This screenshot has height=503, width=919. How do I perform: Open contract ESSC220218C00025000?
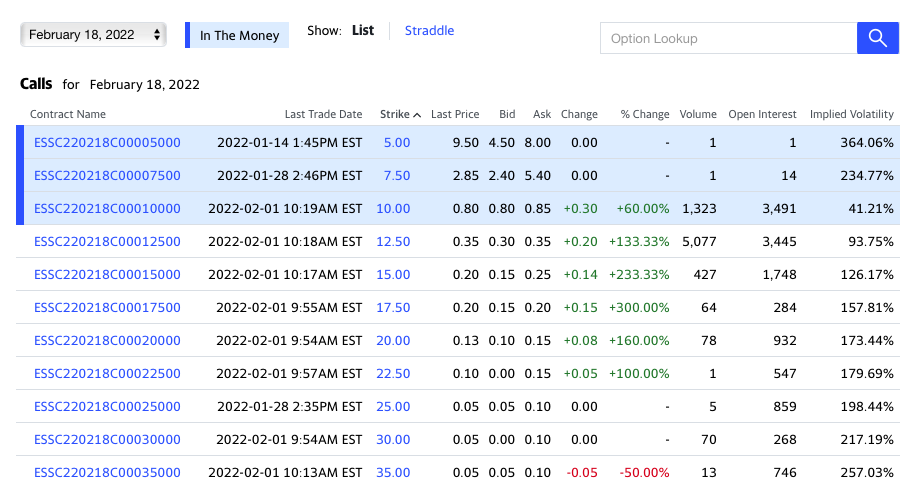pos(107,407)
